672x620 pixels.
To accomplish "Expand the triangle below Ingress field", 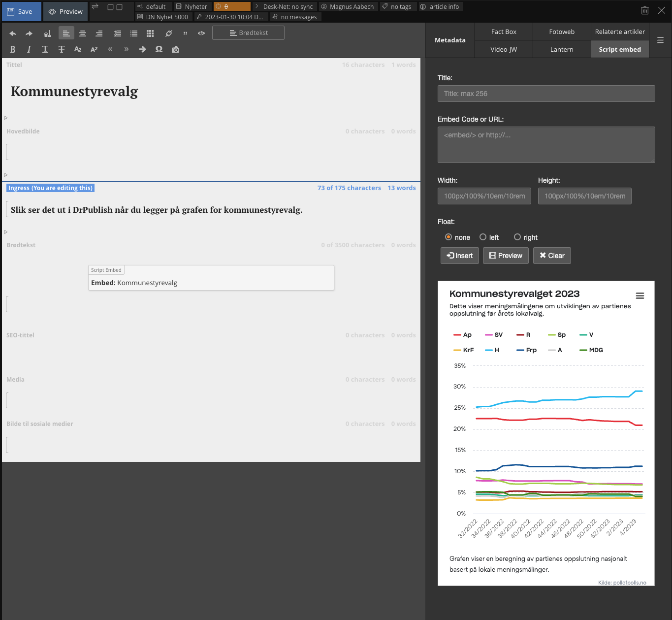I will [6, 232].
